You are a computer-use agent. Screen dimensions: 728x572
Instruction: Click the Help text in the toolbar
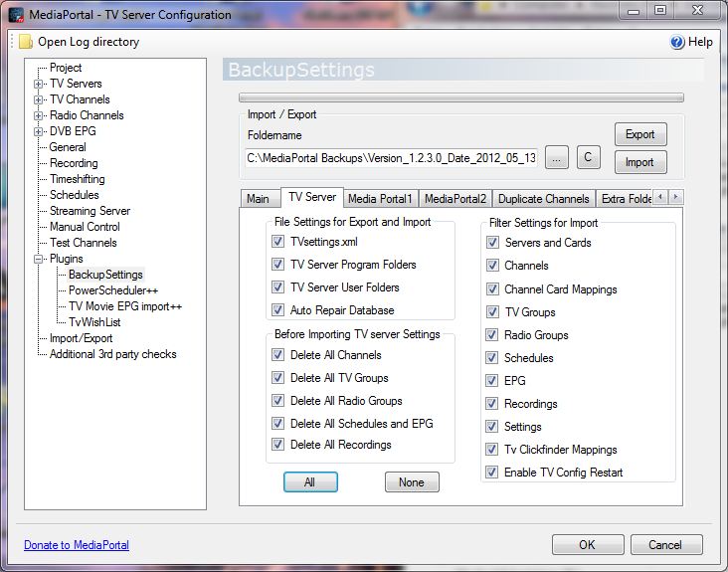coord(700,42)
